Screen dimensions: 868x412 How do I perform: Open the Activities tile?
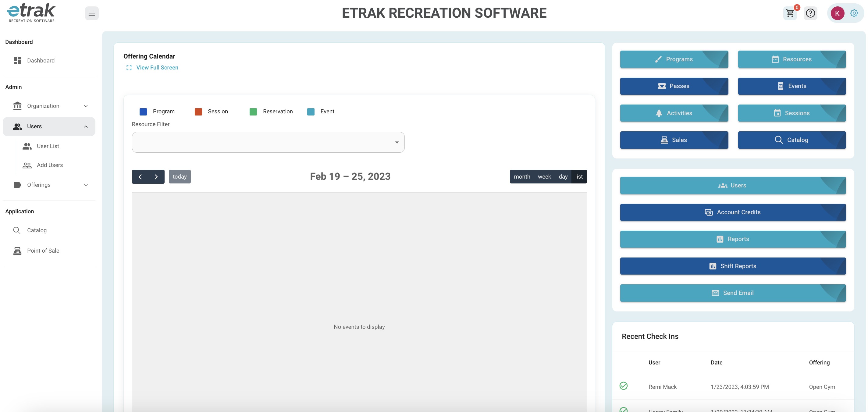pos(674,113)
